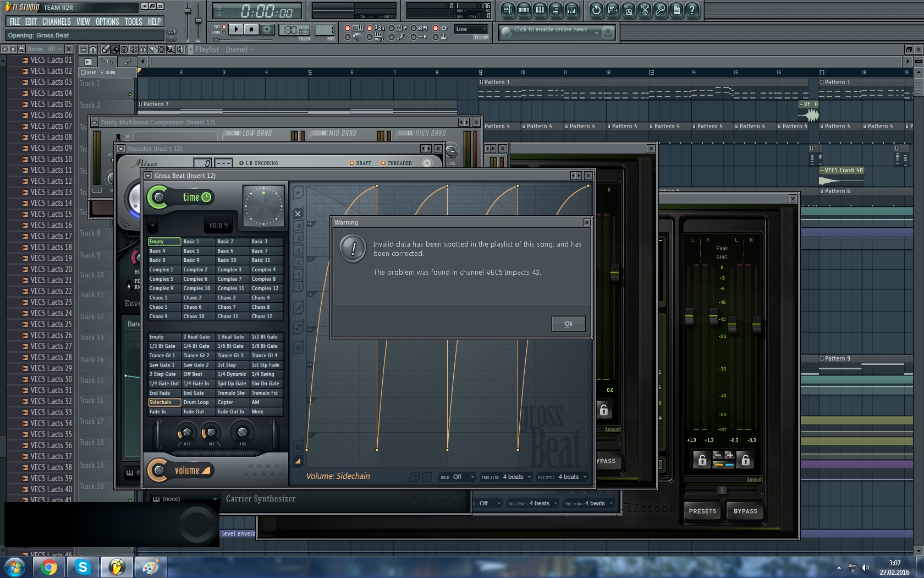The height and width of the screenshot is (578, 924).
Task: Select the Draw pencil tool in Playlist
Action: pos(106,50)
